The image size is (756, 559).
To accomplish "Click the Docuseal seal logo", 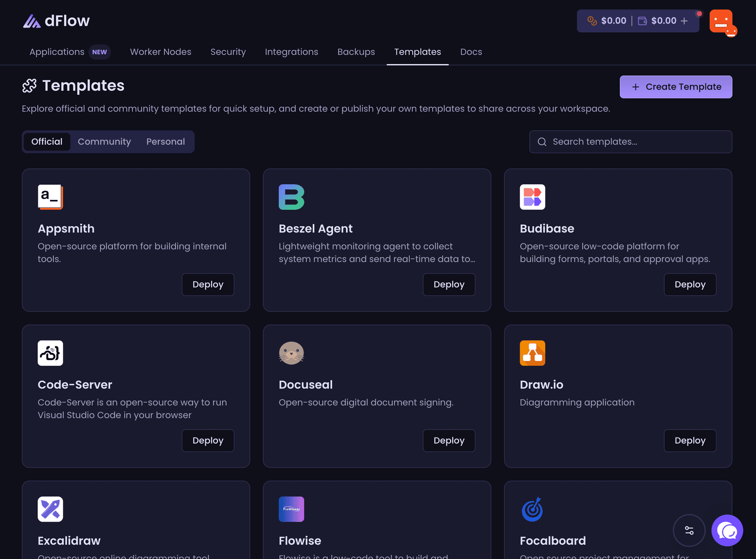I will tap(292, 353).
